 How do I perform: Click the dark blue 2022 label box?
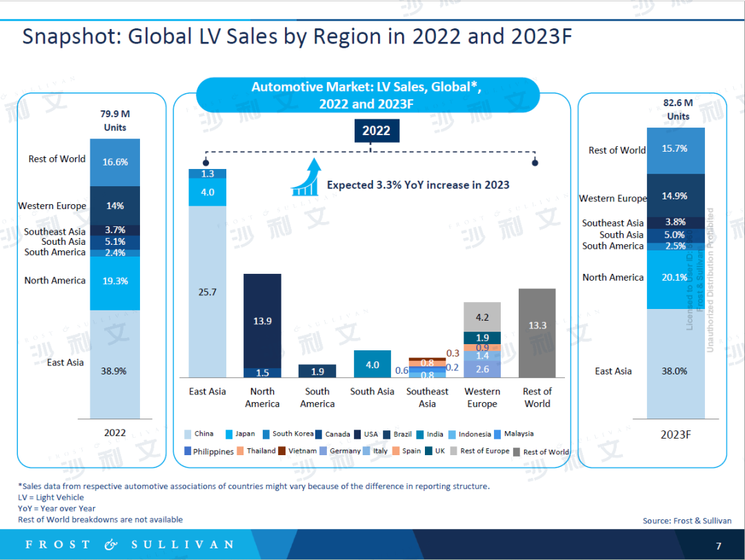tap(376, 131)
